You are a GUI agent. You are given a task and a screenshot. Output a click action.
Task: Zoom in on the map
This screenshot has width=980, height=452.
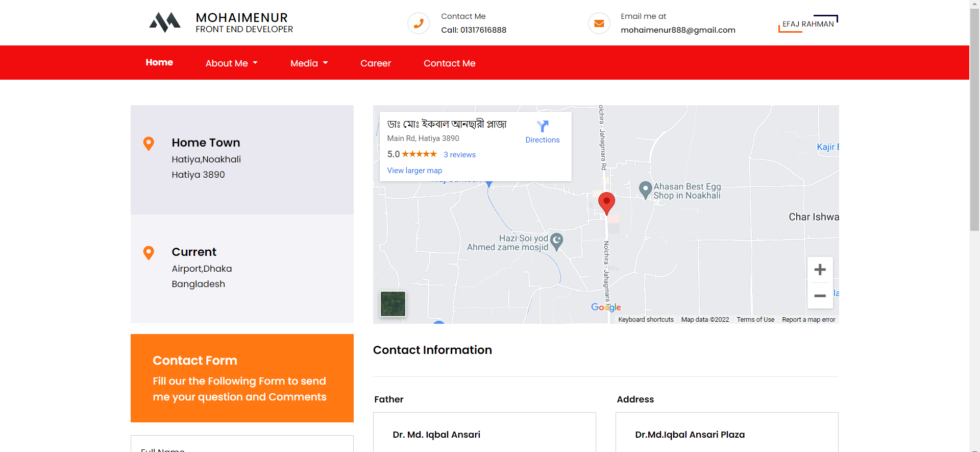click(x=820, y=270)
